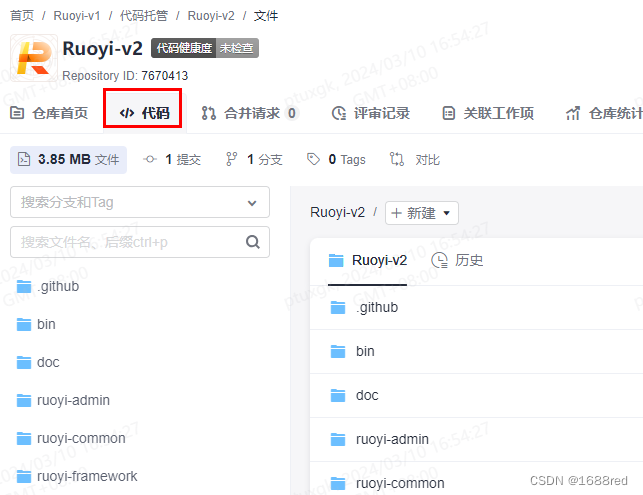Image resolution: width=643 pixels, height=495 pixels.
Task: Go to Ruoyi-v2 breadcrumb in top path
Action: (x=211, y=16)
